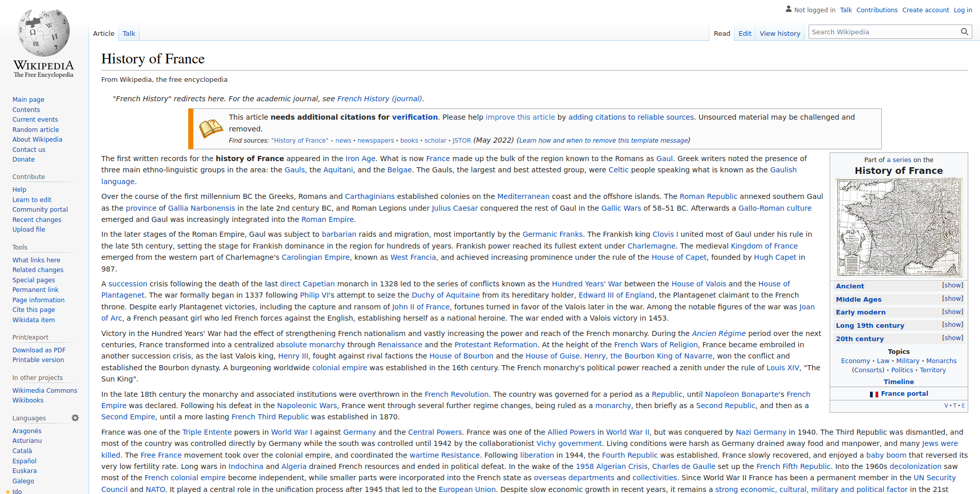Click the search magnifying glass icon

pyautogui.click(x=964, y=32)
